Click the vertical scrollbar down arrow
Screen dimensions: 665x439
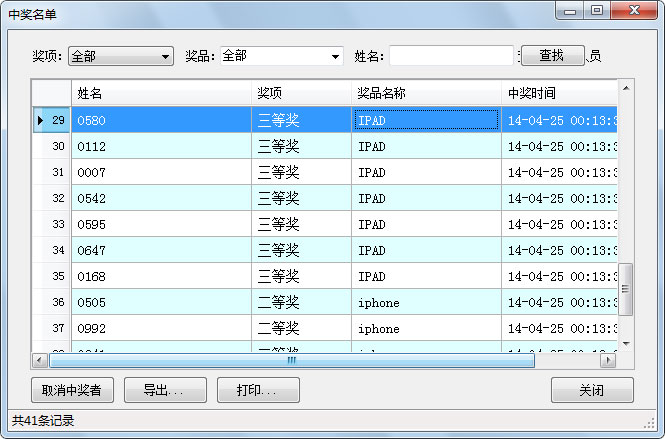626,344
